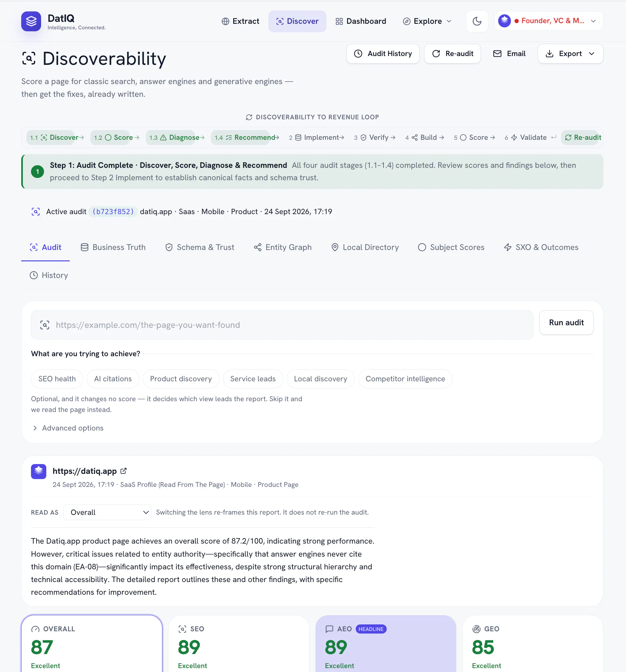Switch to the History tab

pos(49,275)
